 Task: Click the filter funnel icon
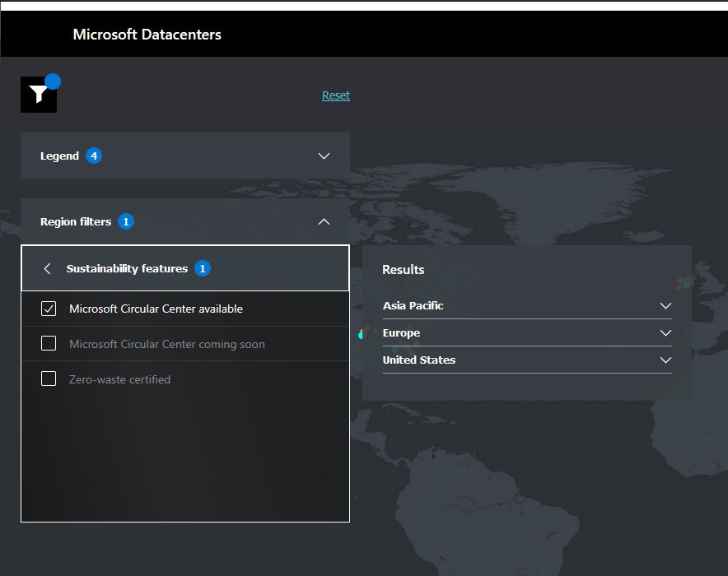[38, 94]
